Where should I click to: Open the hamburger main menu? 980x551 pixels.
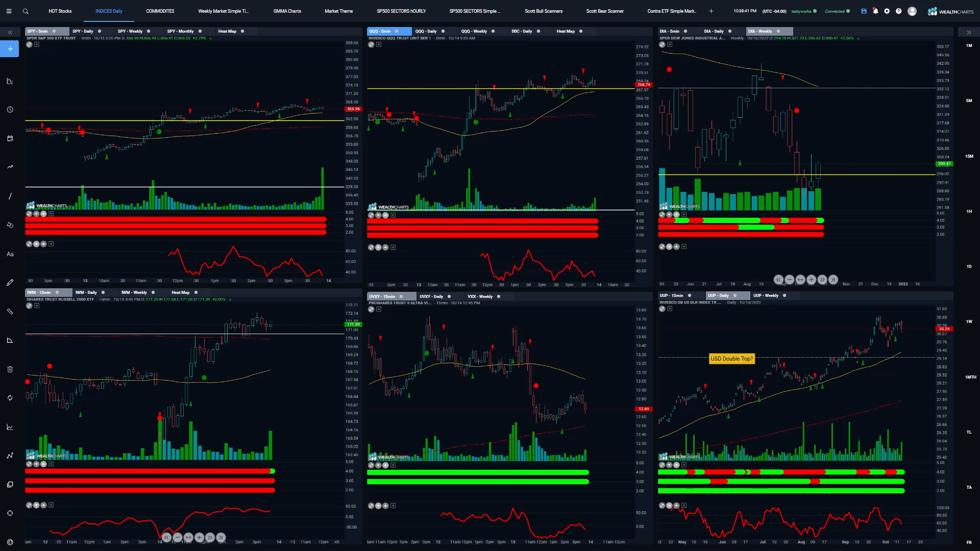click(9, 11)
